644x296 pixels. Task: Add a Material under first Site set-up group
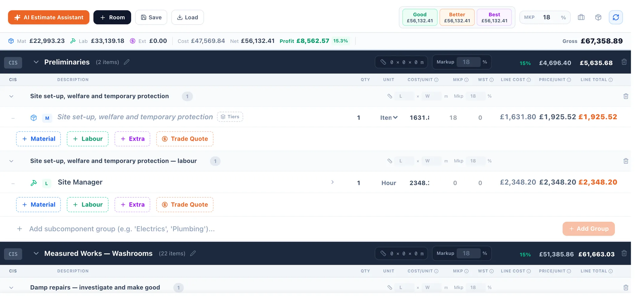[38, 139]
